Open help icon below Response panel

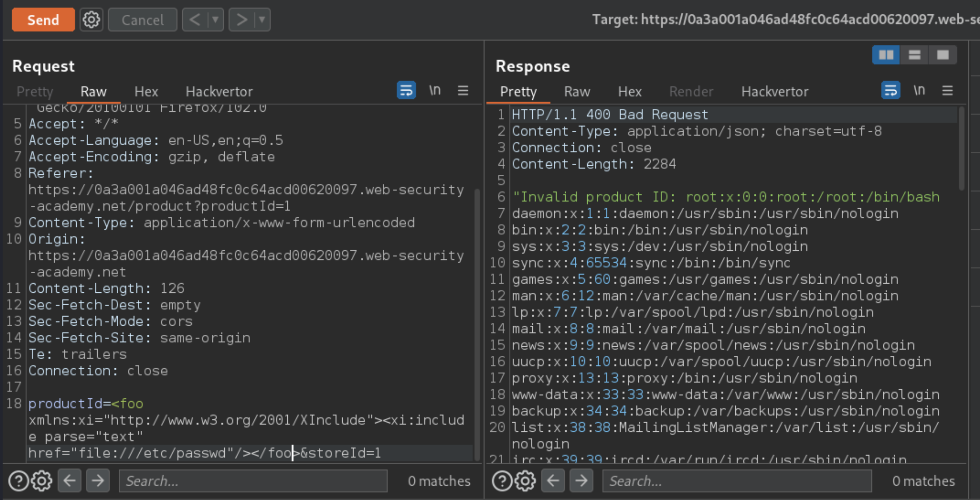[502, 481]
